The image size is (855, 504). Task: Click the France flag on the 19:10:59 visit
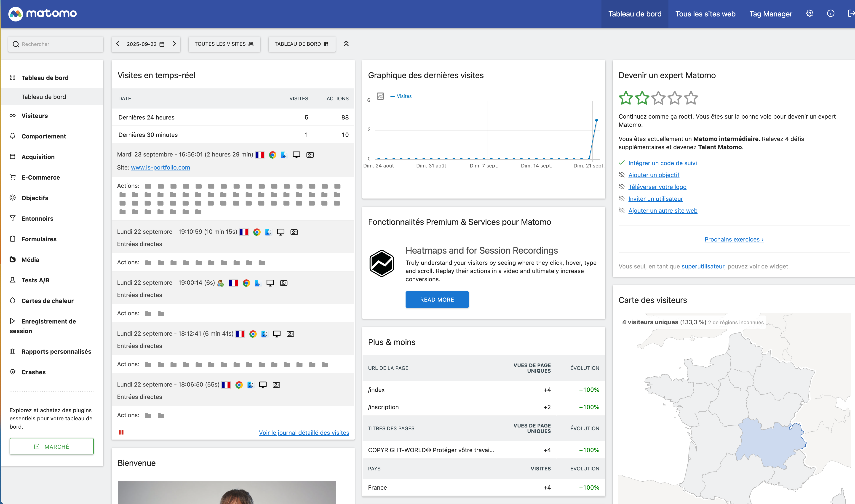point(244,232)
